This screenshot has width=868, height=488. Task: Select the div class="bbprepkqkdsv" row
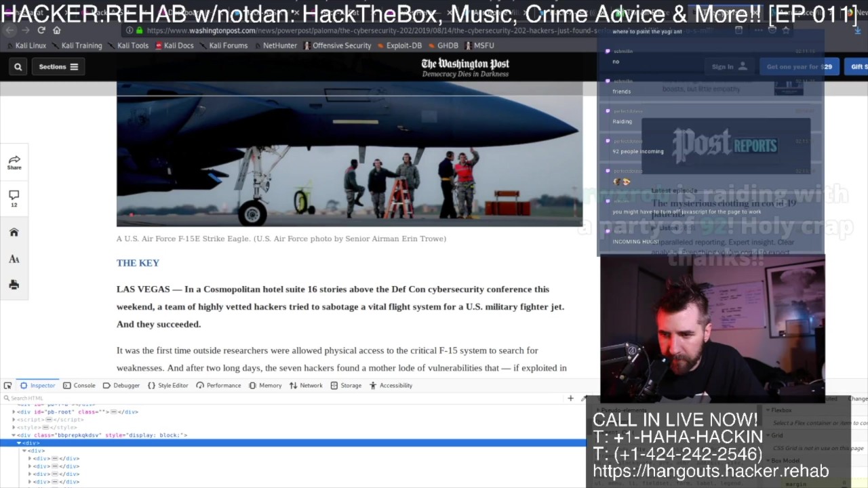pyautogui.click(x=293, y=435)
